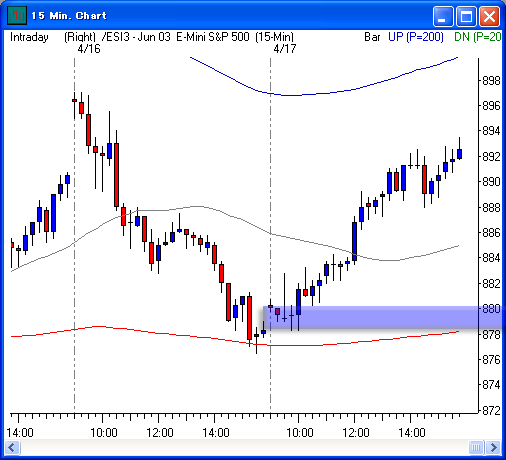Click the first '10:00' label on 4/16
Screen dimensions: 506x460
tap(104, 433)
